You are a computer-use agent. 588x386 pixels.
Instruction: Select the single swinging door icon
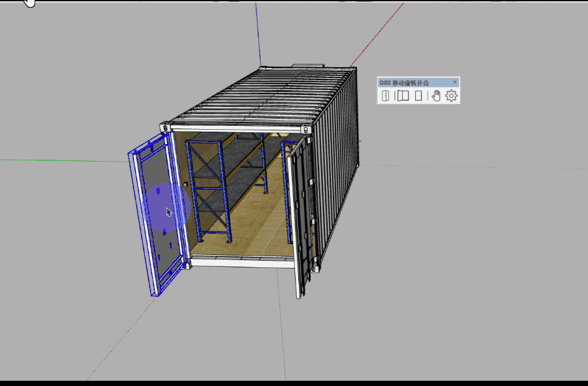click(386, 96)
